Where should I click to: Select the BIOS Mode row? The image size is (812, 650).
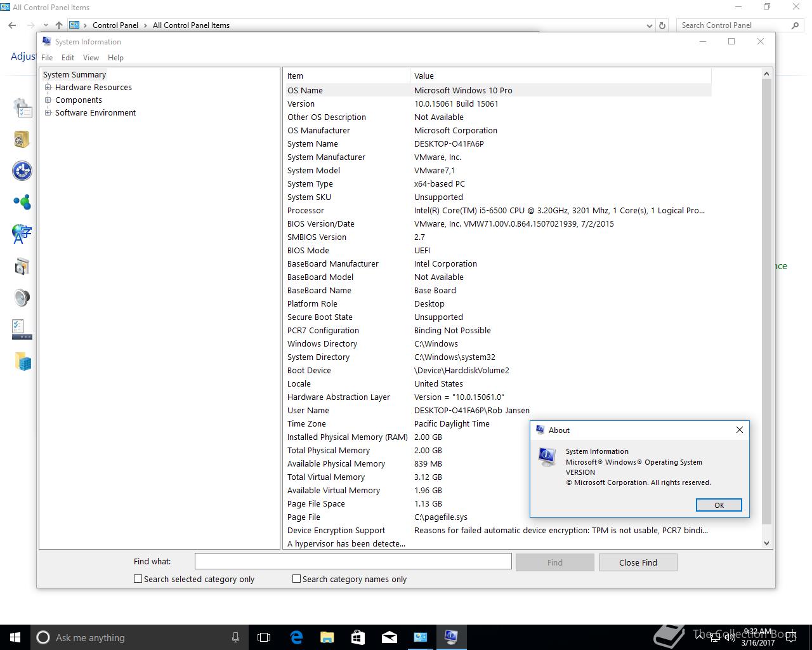(498, 250)
